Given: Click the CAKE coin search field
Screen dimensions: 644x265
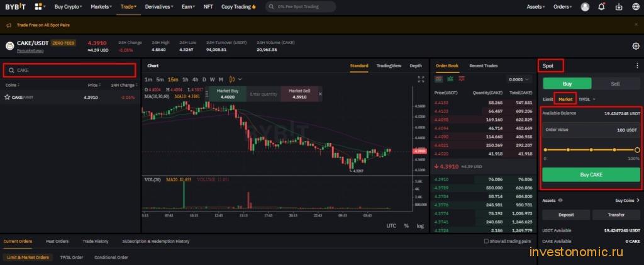Looking at the screenshot, I should [x=69, y=70].
